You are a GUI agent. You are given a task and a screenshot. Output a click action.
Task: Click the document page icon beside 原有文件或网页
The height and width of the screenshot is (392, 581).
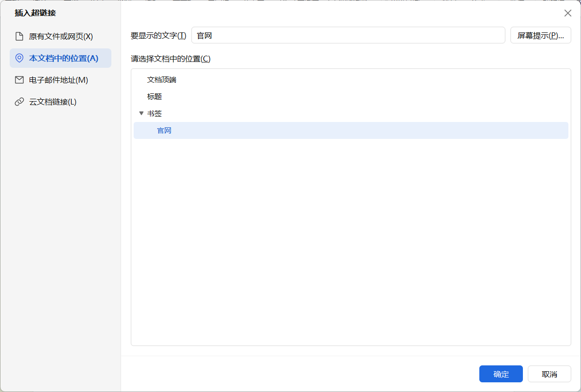click(x=18, y=36)
